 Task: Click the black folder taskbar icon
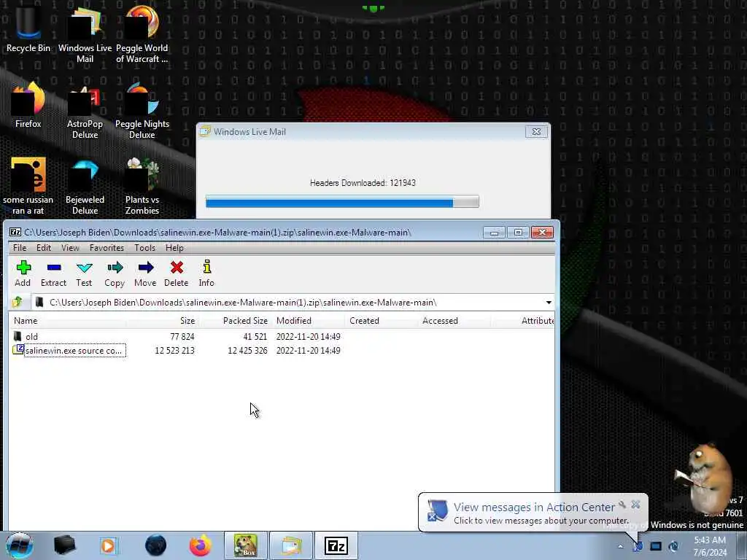click(64, 545)
